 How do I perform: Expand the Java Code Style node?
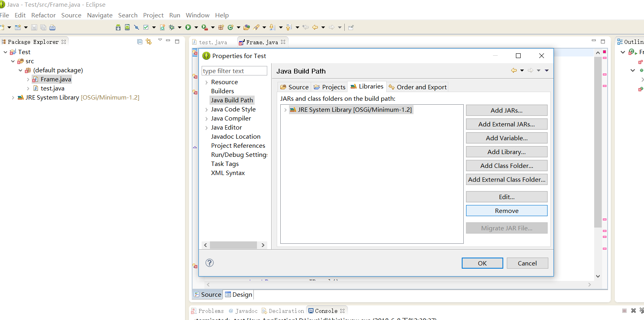click(x=206, y=109)
